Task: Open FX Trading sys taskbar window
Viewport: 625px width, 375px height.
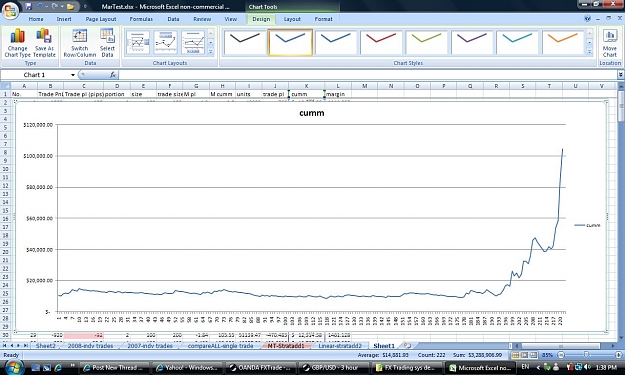Action: click(x=409, y=368)
